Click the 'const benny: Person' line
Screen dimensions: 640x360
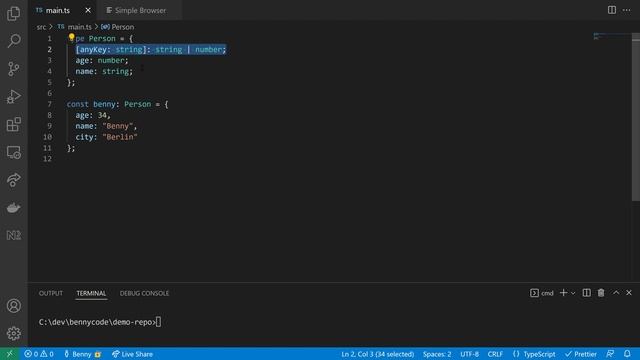coord(118,104)
